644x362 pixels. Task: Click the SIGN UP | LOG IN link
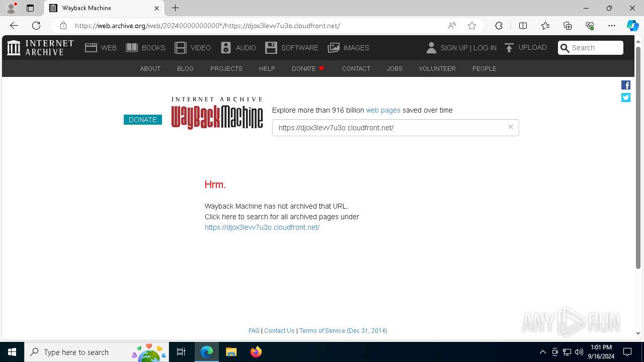click(x=468, y=48)
